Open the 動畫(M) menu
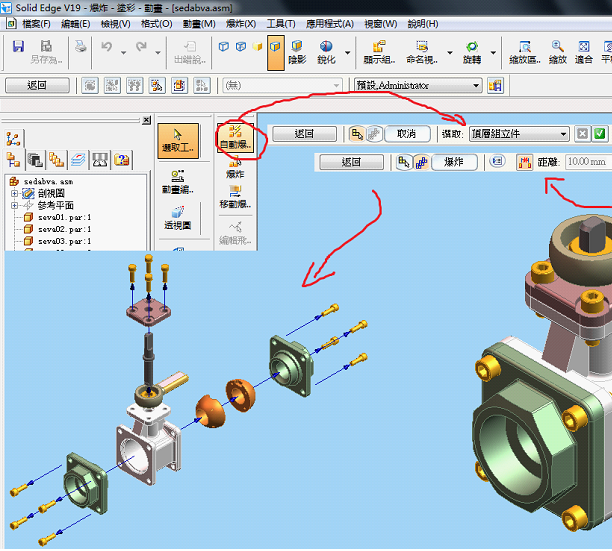This screenshot has width=612, height=551. pos(199,24)
